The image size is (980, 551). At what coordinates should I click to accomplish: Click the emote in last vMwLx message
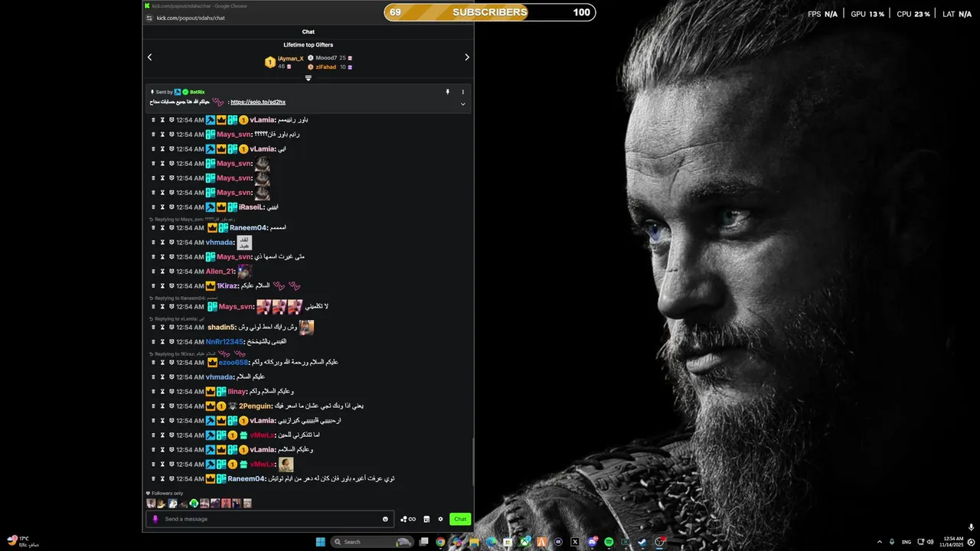pos(286,465)
